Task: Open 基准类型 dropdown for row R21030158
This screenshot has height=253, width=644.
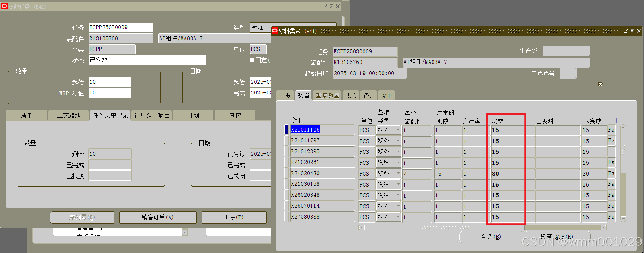Action: [x=398, y=184]
